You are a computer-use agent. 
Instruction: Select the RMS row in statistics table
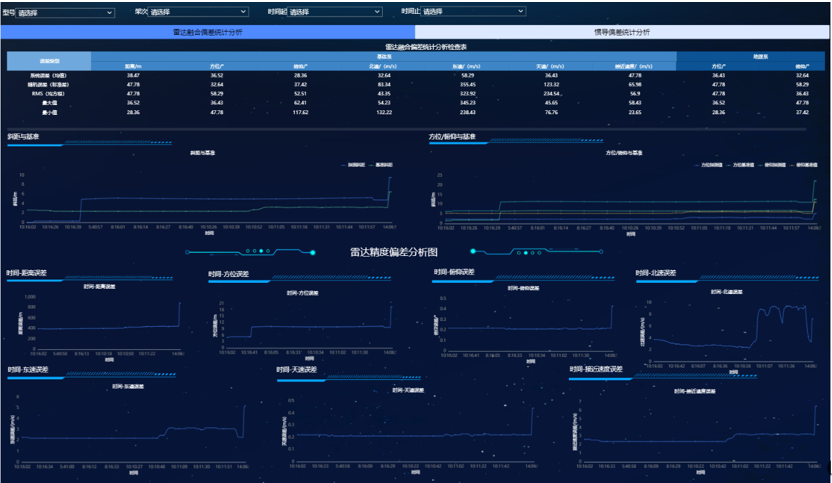(49, 93)
